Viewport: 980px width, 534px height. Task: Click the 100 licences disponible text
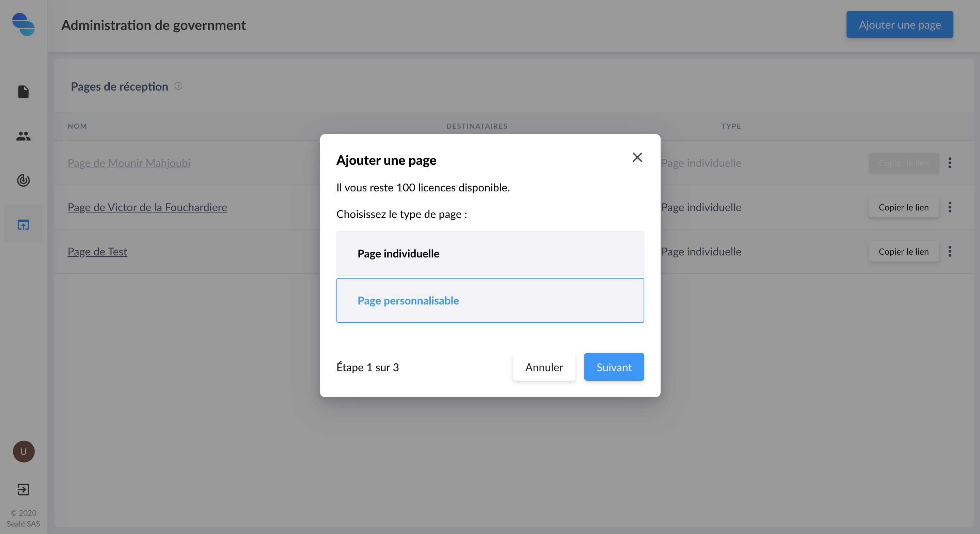click(423, 188)
